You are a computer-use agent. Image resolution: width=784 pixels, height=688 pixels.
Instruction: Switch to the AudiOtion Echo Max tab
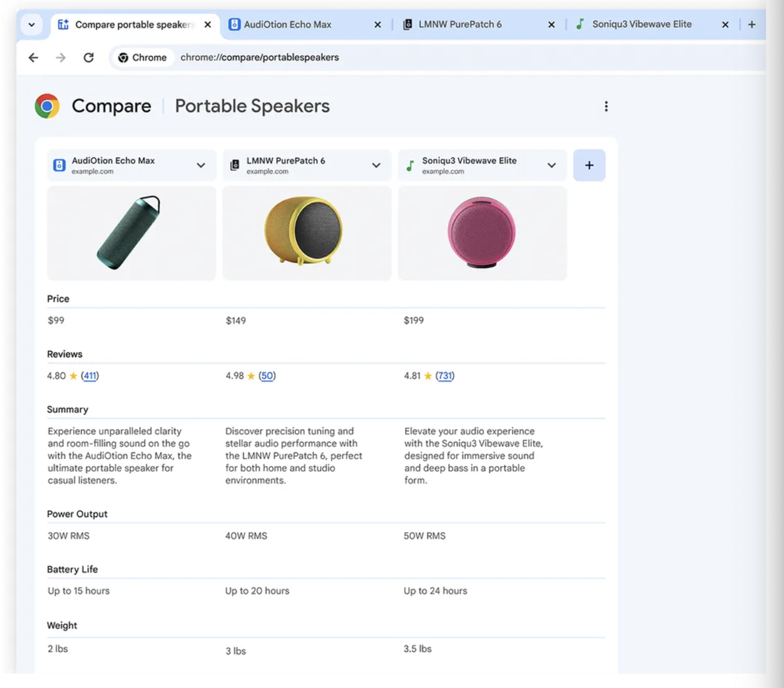[x=287, y=24]
